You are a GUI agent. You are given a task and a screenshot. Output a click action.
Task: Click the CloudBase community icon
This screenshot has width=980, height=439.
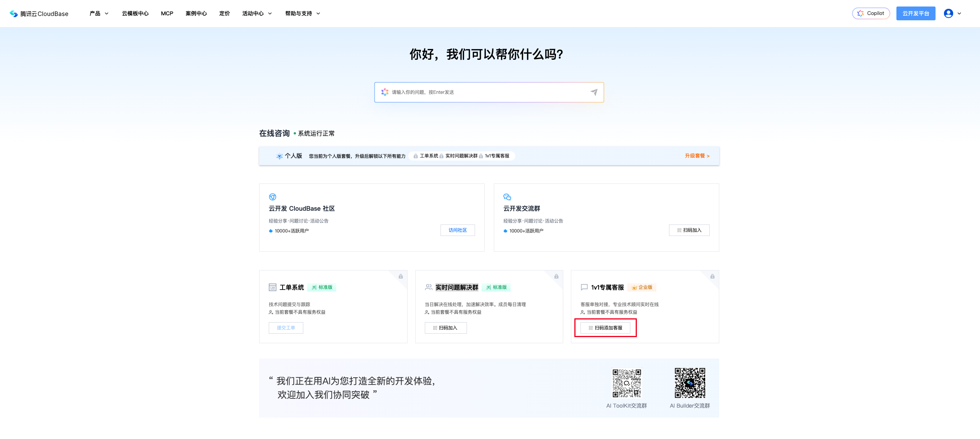point(273,197)
